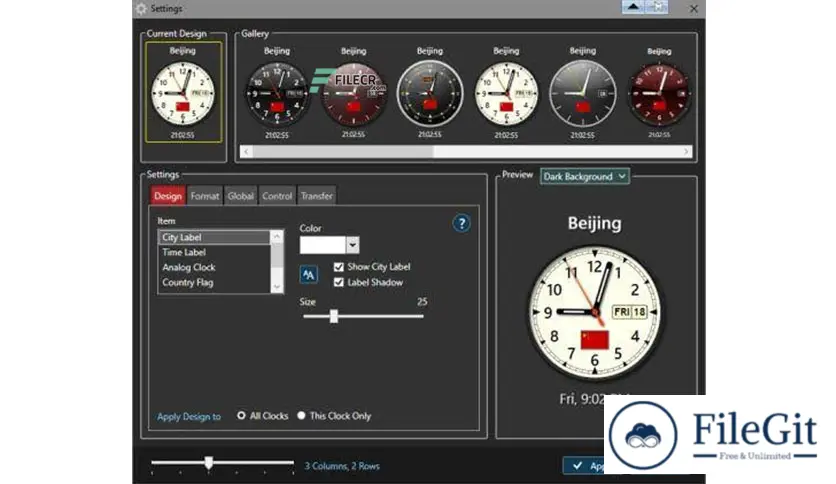Disable the Label Shadow checkbox
This screenshot has width=836, height=484.
point(339,282)
